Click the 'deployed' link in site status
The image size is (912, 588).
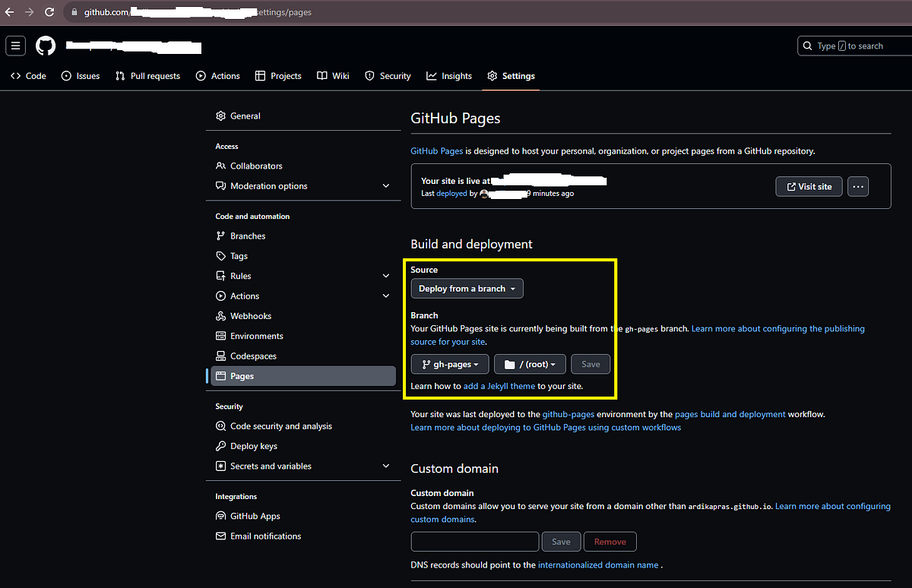[451, 194]
